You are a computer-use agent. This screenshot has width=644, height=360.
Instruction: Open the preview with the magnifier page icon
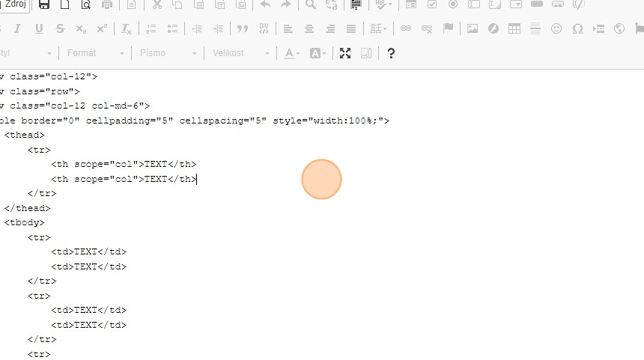click(x=85, y=4)
